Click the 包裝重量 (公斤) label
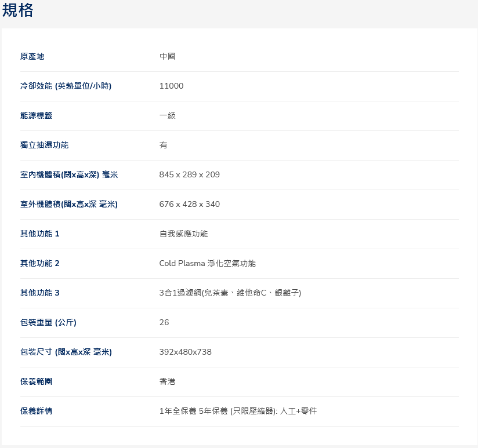 coord(48,322)
